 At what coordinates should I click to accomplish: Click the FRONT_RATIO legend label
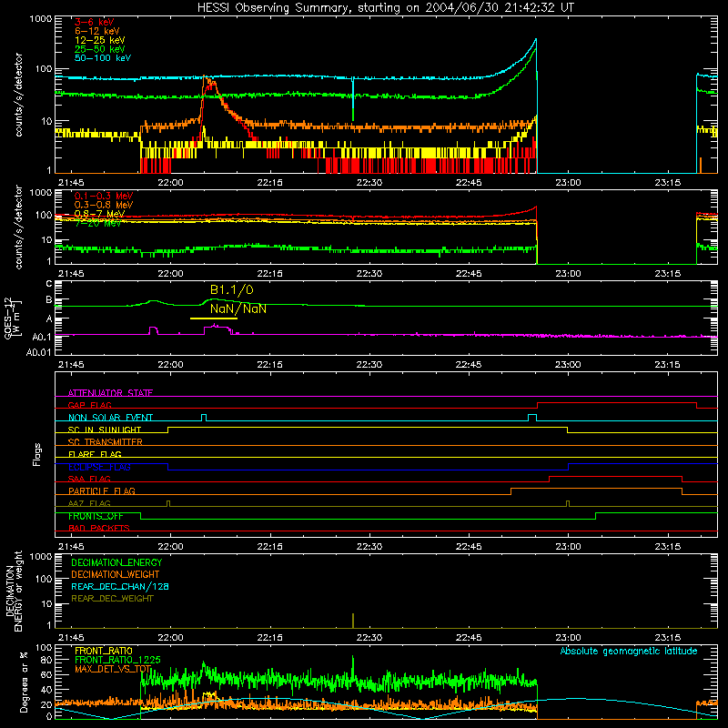tap(104, 651)
